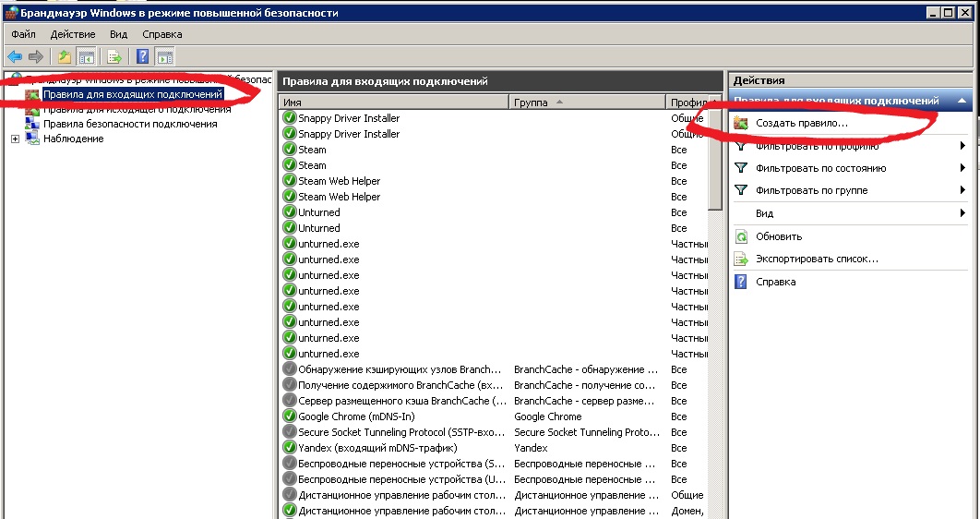
Task: Select the Google Chrome (mDNS-In) rule name
Action: pyautogui.click(x=356, y=416)
